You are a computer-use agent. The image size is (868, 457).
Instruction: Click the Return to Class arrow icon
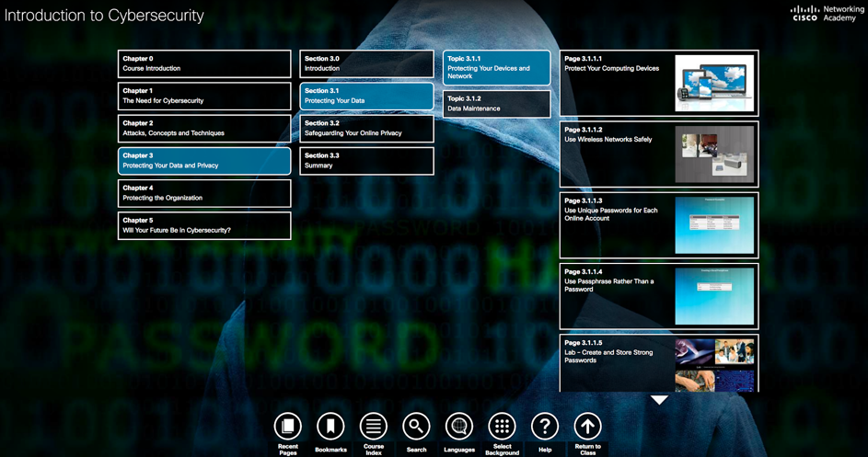coord(587,426)
